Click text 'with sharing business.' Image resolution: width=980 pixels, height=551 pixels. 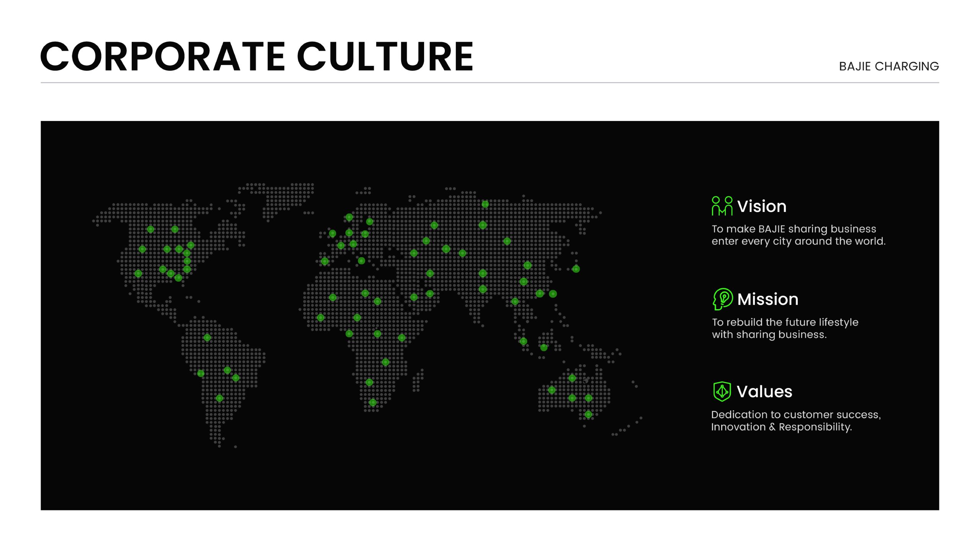pos(769,334)
